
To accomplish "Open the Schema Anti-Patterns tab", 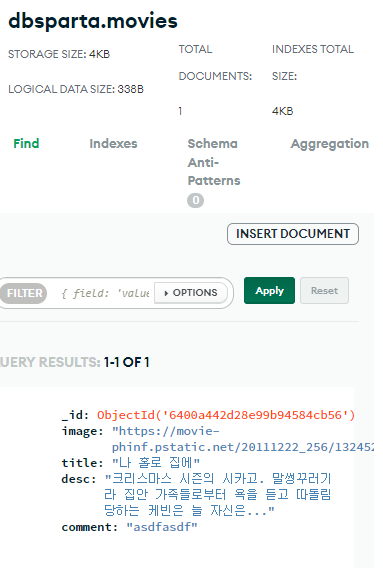I will pyautogui.click(x=214, y=162).
